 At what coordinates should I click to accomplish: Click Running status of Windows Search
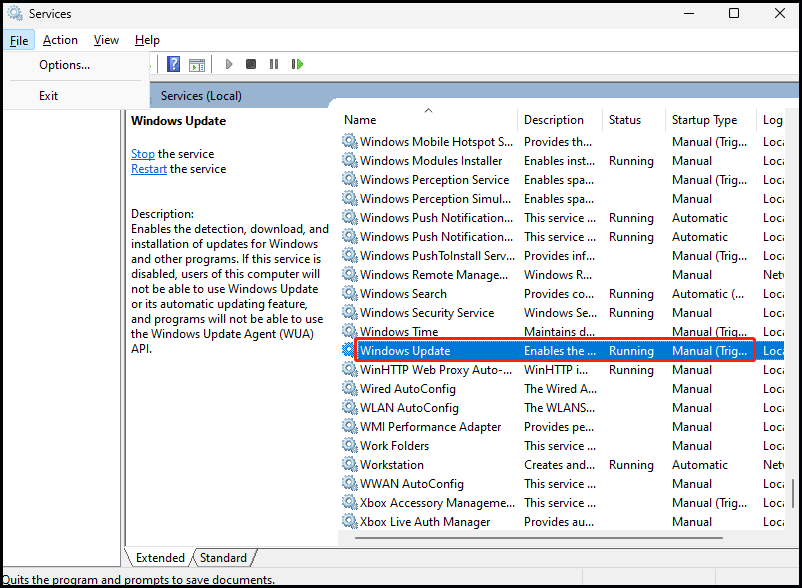pyautogui.click(x=631, y=294)
